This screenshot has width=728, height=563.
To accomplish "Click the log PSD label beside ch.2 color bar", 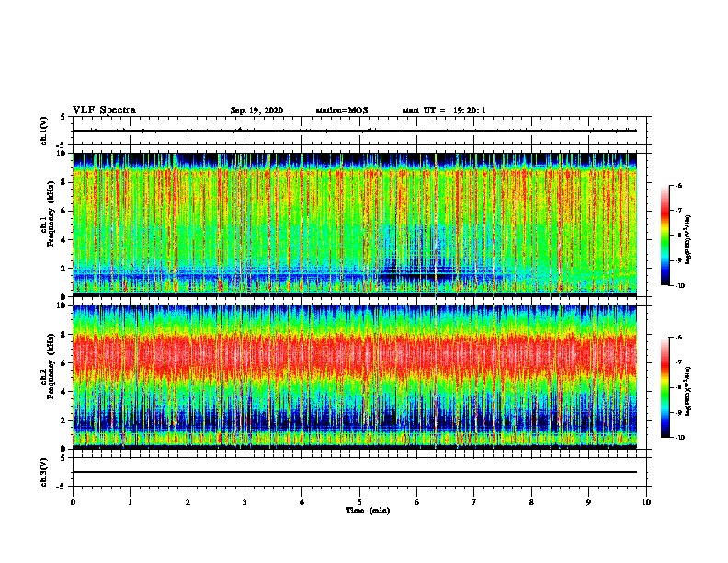I will click(688, 391).
